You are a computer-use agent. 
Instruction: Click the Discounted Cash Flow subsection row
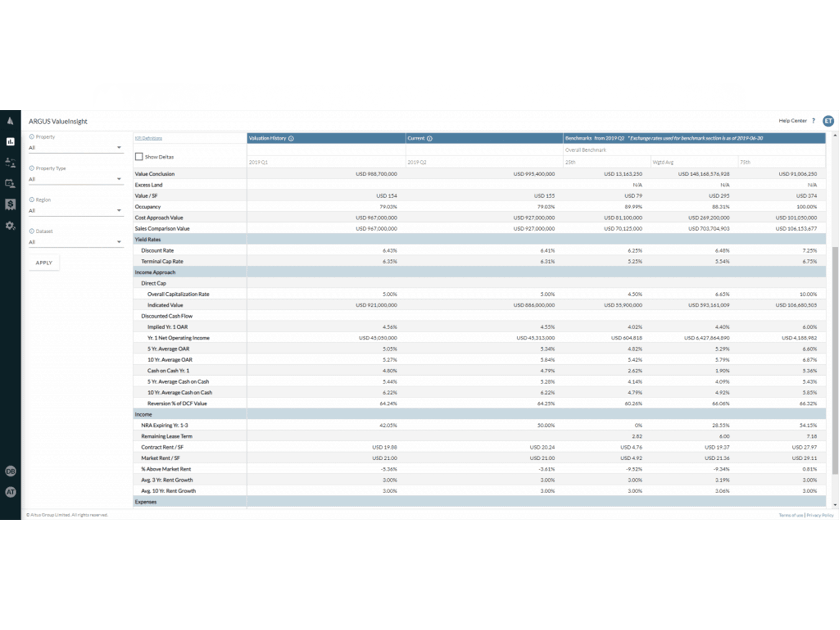pos(479,316)
